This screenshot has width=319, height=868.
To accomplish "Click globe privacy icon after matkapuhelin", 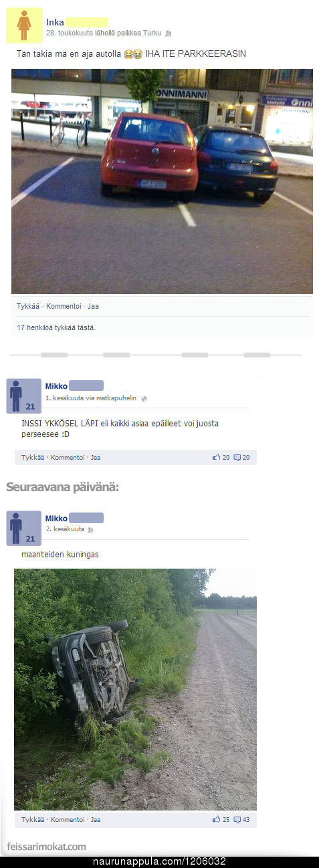I will [x=144, y=398].
